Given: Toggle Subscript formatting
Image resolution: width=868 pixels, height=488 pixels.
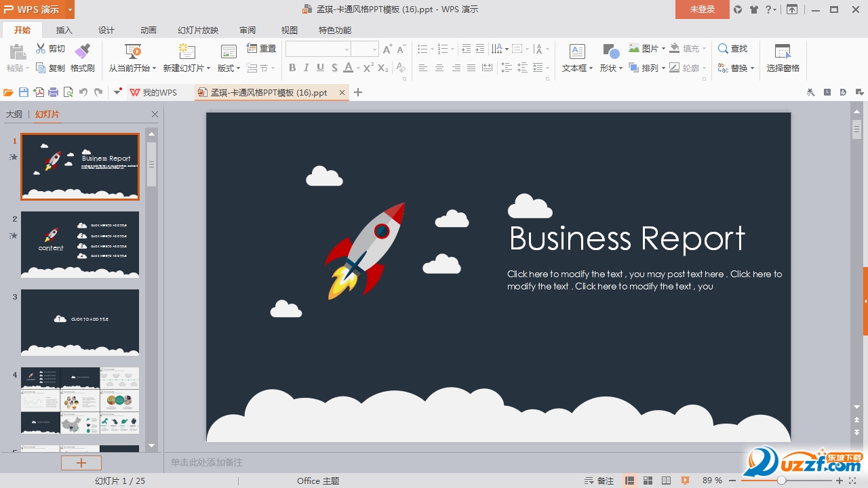Looking at the screenshot, I should (383, 68).
